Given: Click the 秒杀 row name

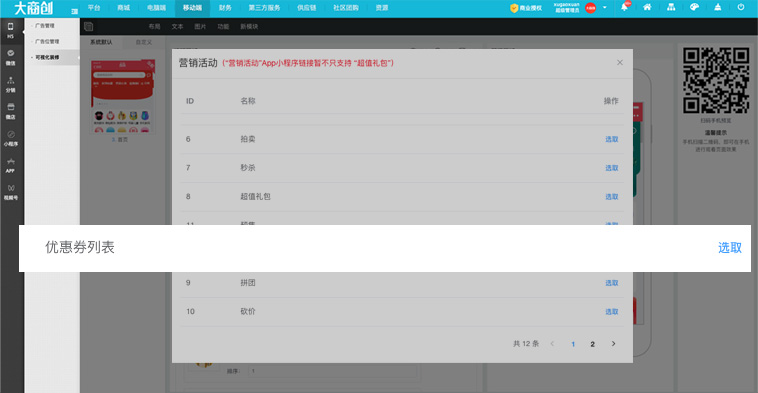Looking at the screenshot, I should pos(248,167).
